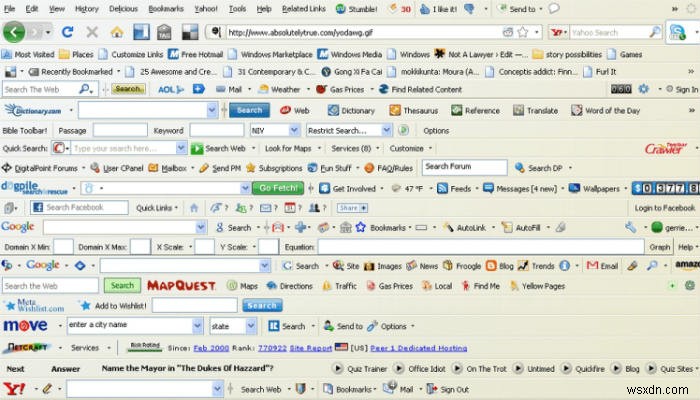Open the story possibilities bookmark folder
Image resolution: width=700 pixels, height=400 pixels.
tap(567, 54)
